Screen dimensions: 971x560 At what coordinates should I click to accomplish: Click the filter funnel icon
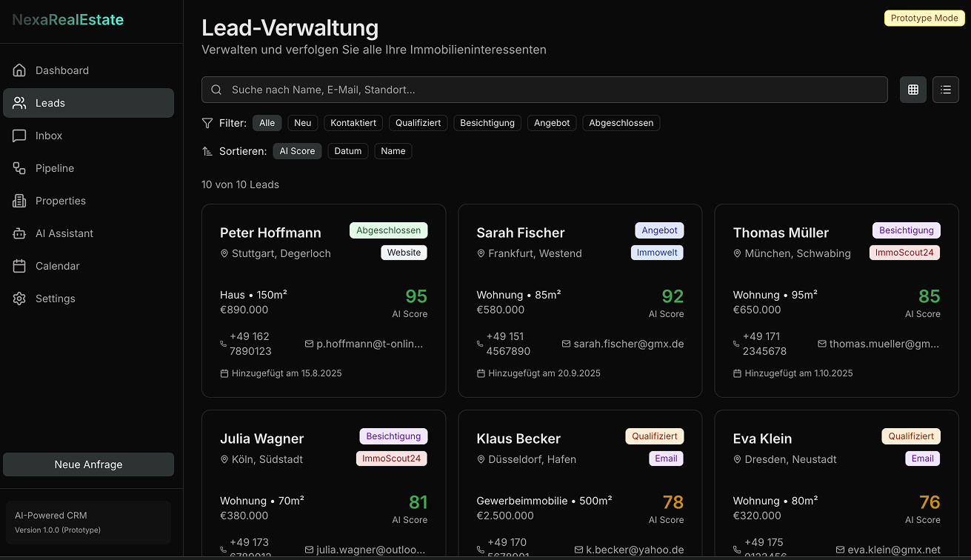click(207, 123)
